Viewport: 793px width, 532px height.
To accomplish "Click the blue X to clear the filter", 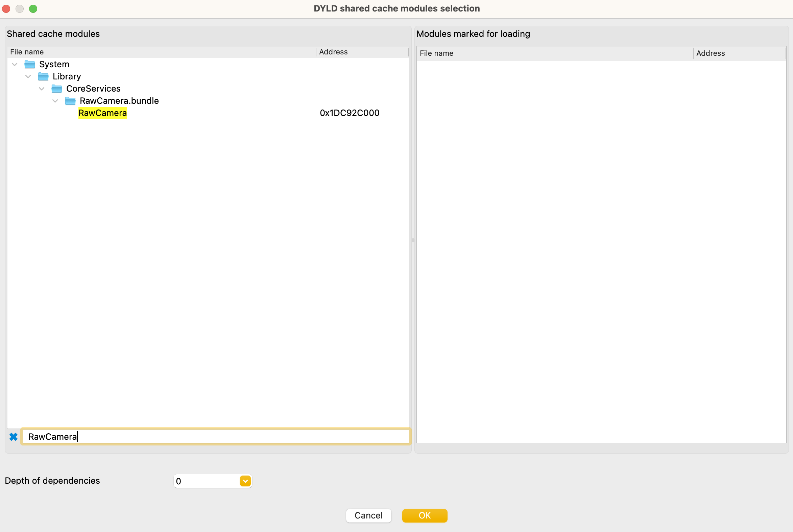I will point(13,437).
